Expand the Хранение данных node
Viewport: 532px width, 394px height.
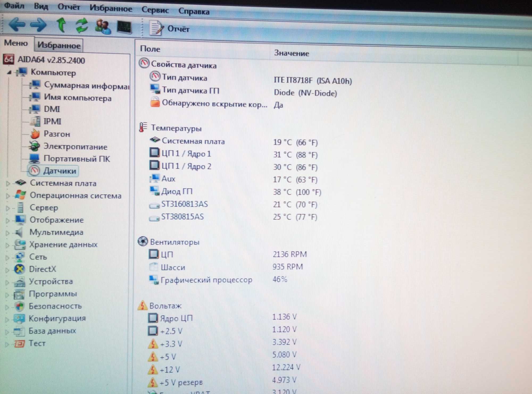7,245
